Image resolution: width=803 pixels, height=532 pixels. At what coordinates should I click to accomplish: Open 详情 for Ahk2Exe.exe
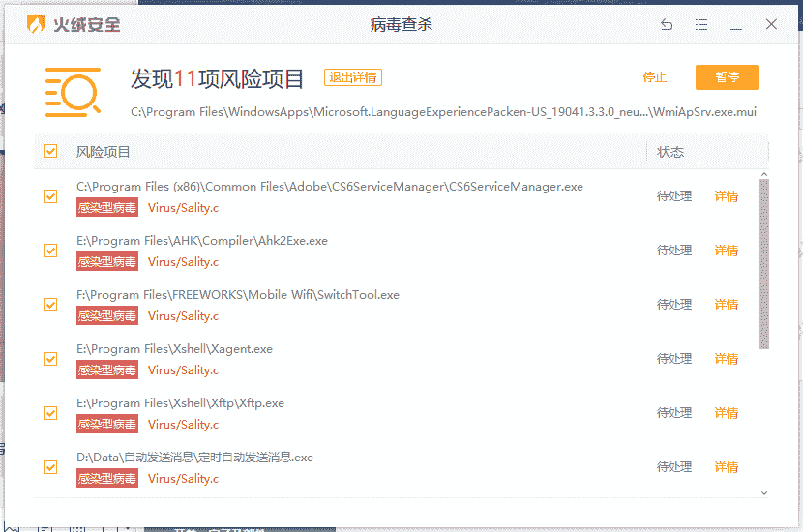727,251
